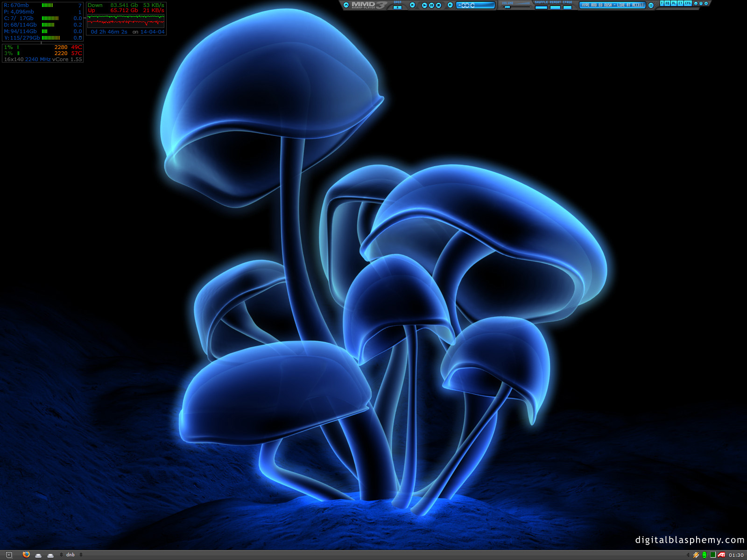This screenshot has height=560, width=747.
Task: Click the Open eject button
Action: pos(397,7)
